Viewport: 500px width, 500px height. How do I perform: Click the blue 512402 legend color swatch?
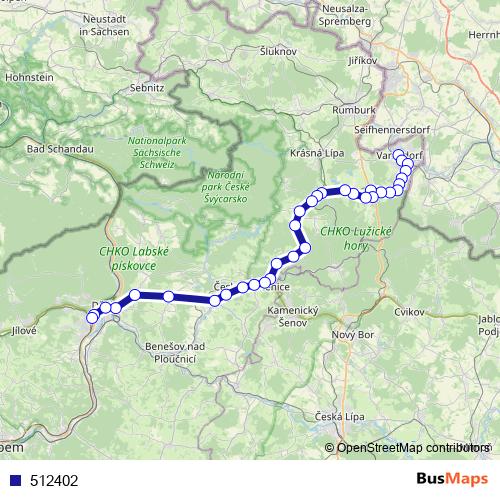[x=16, y=480]
